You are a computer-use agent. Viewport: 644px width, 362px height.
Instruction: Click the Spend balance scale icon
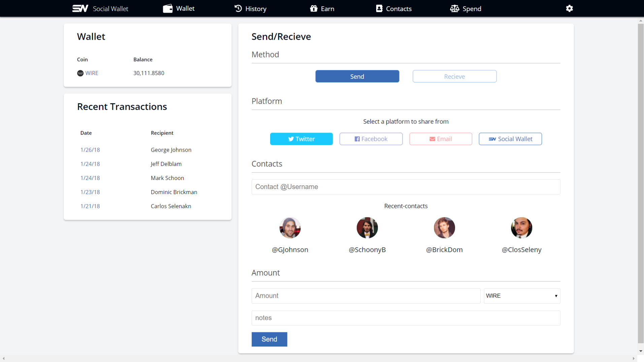tap(455, 8)
